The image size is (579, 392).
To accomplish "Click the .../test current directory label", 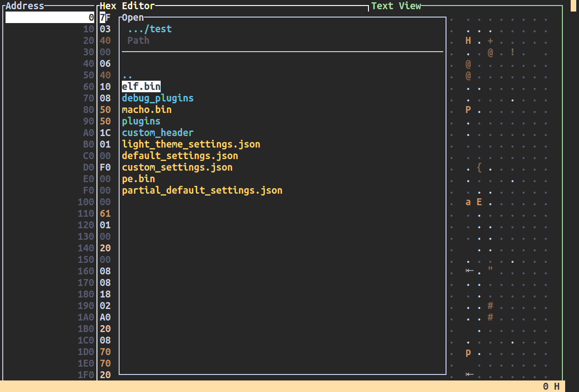I will tap(150, 29).
